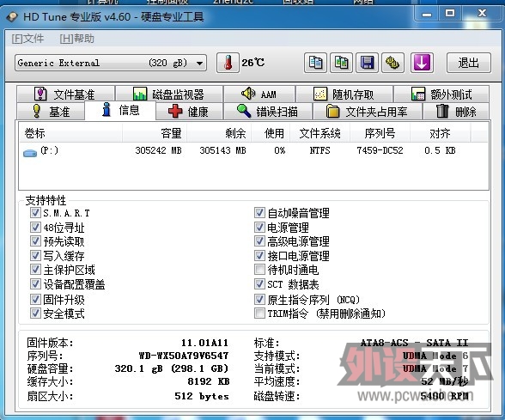Screen dimensions: 505x420
Task: Open the [H]帮助 menu
Action: [77, 39]
